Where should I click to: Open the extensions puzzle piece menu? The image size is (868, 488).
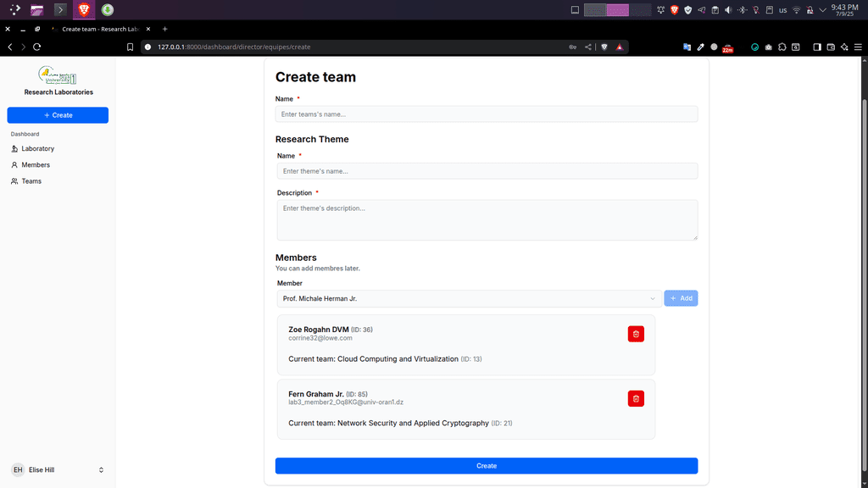(782, 47)
